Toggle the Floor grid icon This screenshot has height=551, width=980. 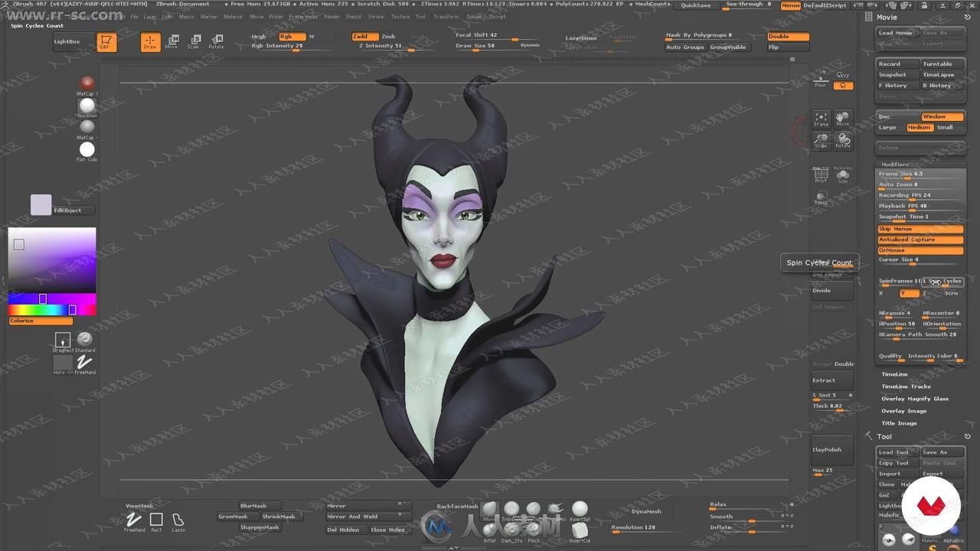pyautogui.click(x=821, y=78)
